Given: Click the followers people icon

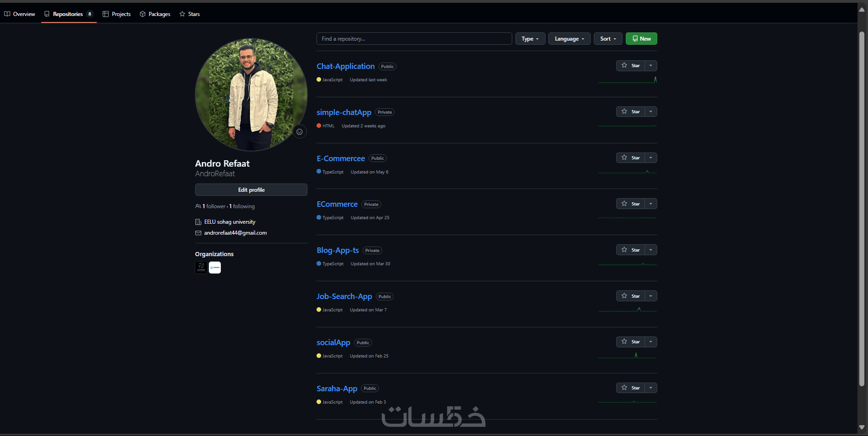Looking at the screenshot, I should pos(198,206).
